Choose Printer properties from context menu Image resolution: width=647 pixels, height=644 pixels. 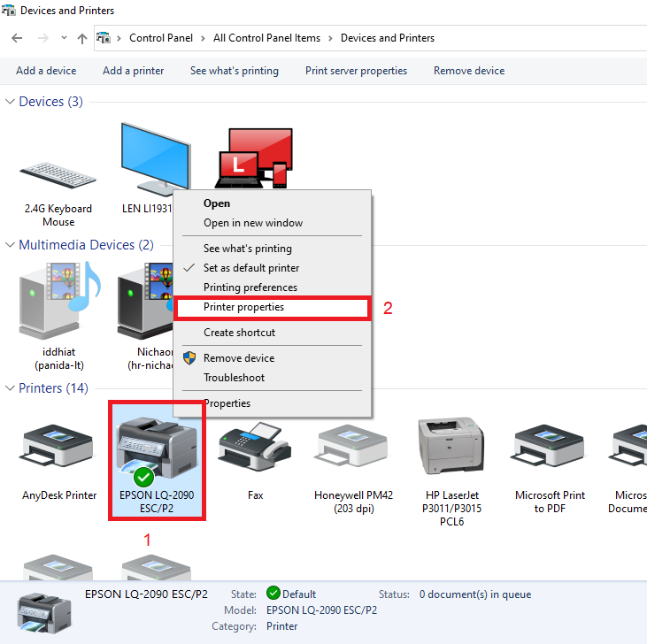coord(244,307)
